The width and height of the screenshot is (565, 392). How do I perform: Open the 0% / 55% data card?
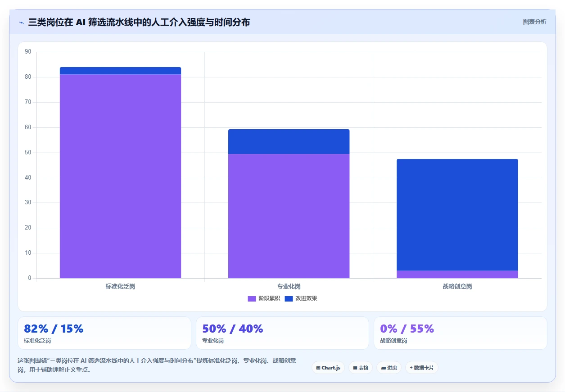click(x=460, y=333)
